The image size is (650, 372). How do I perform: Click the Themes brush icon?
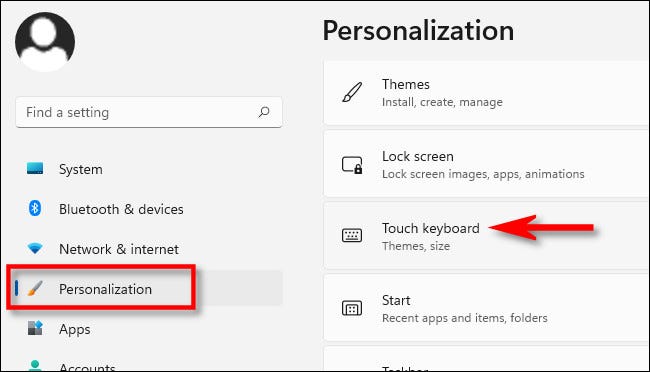[x=352, y=92]
